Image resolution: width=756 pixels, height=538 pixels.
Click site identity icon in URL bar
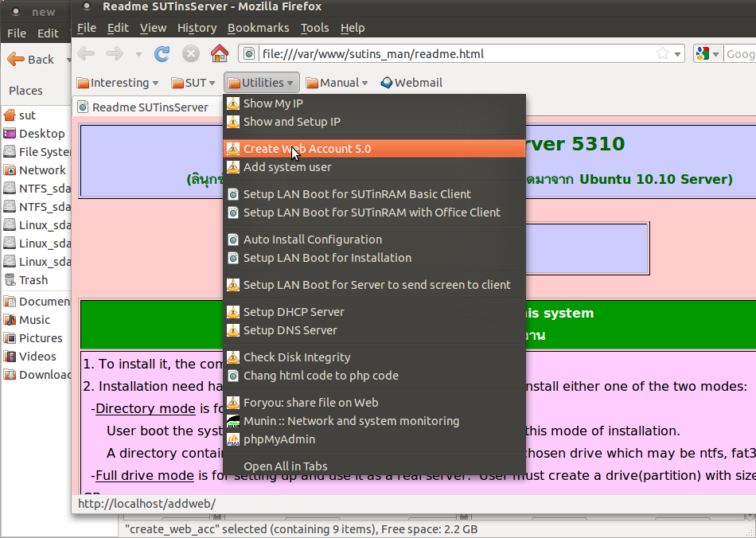point(249,53)
